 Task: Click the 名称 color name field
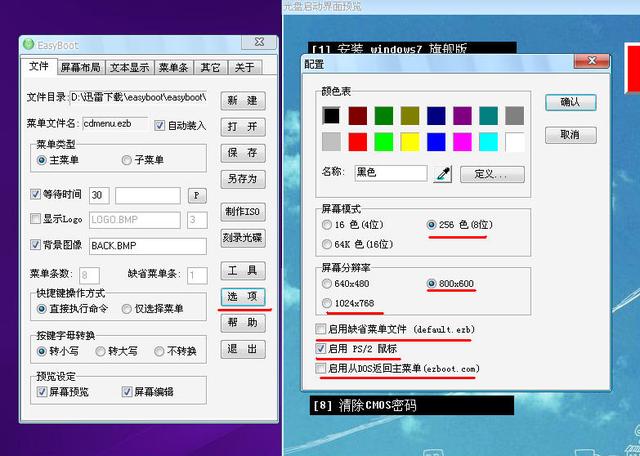point(391,173)
